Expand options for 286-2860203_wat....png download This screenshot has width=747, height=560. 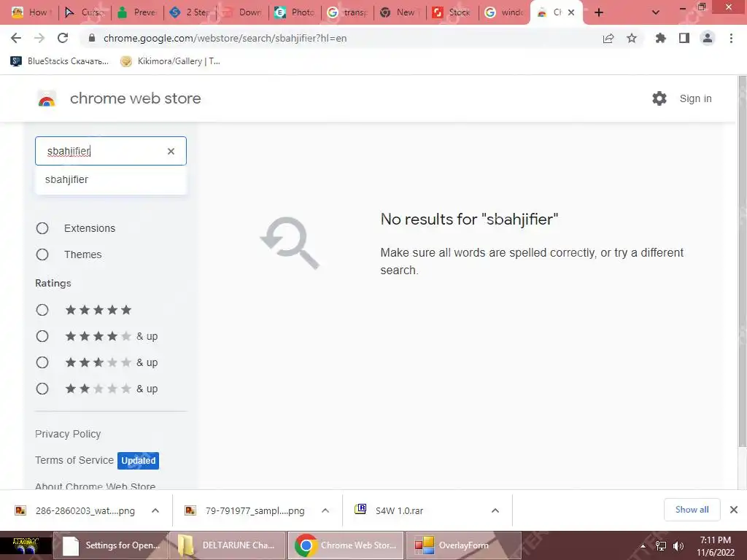tap(155, 510)
